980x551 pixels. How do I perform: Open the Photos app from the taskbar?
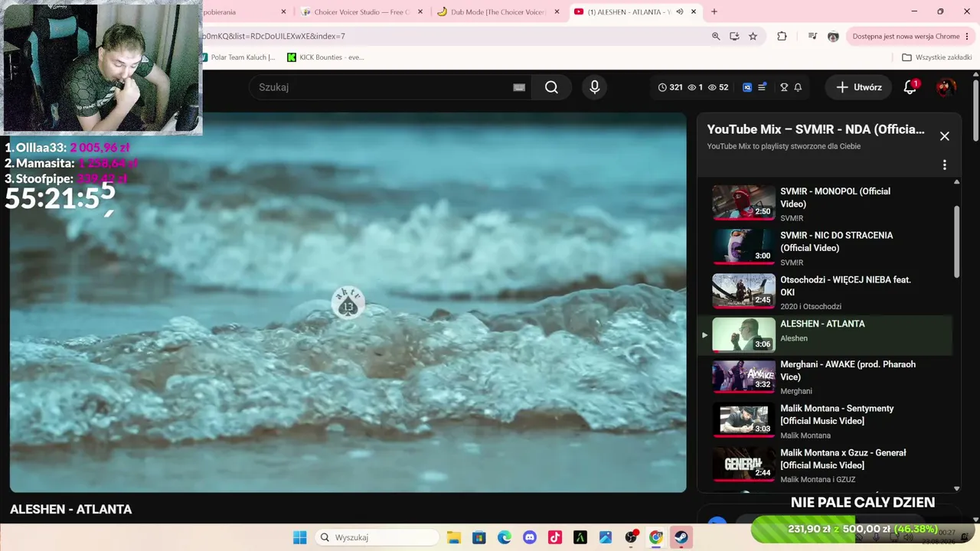(x=606, y=537)
